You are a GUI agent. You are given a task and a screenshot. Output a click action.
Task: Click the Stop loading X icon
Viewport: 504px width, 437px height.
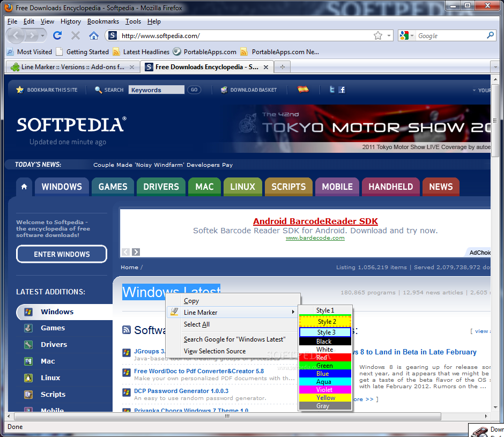click(x=76, y=35)
